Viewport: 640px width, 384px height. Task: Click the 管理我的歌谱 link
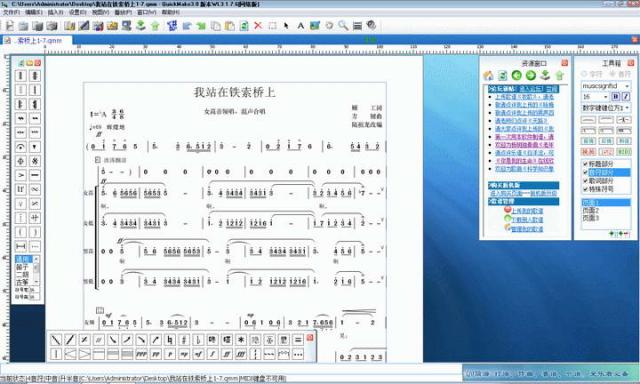coord(527,229)
